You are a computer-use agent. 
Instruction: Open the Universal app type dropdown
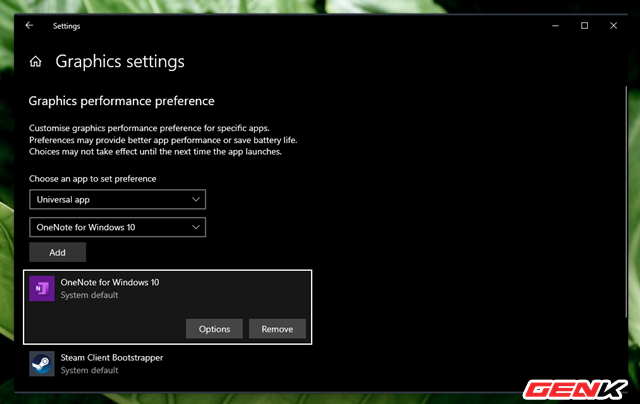pos(117,199)
